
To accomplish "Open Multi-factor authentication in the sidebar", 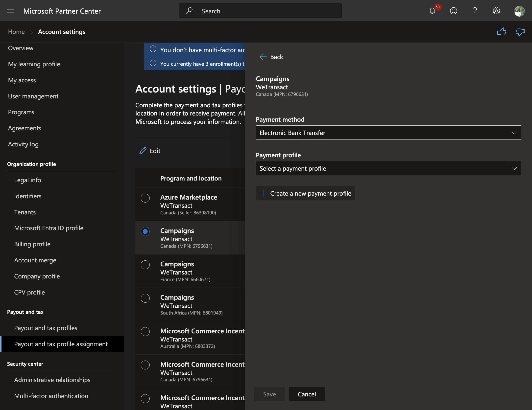I will tap(51, 396).
